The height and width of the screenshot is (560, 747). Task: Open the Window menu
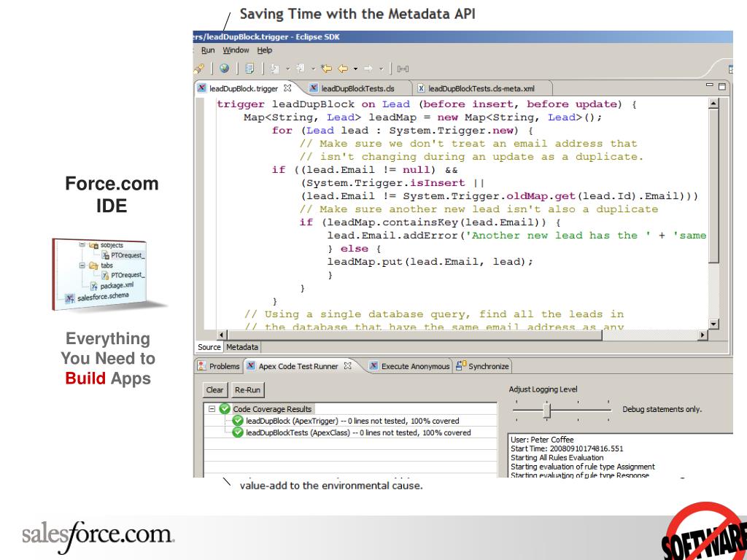click(x=236, y=50)
